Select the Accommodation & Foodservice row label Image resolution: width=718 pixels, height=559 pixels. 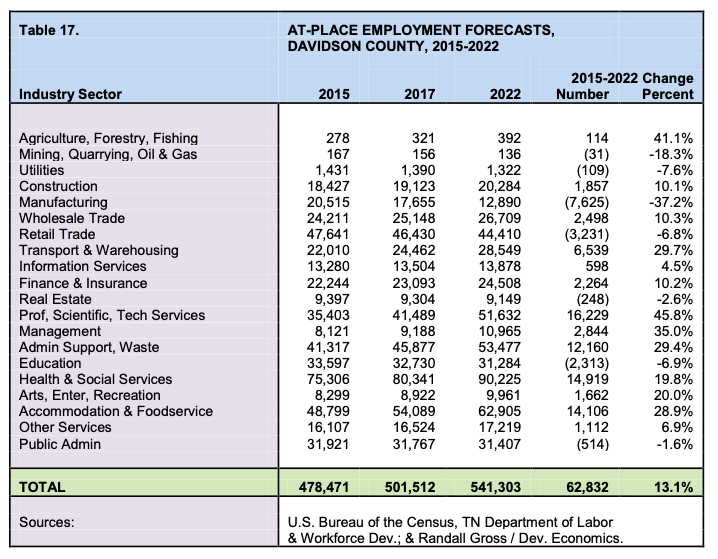point(116,411)
